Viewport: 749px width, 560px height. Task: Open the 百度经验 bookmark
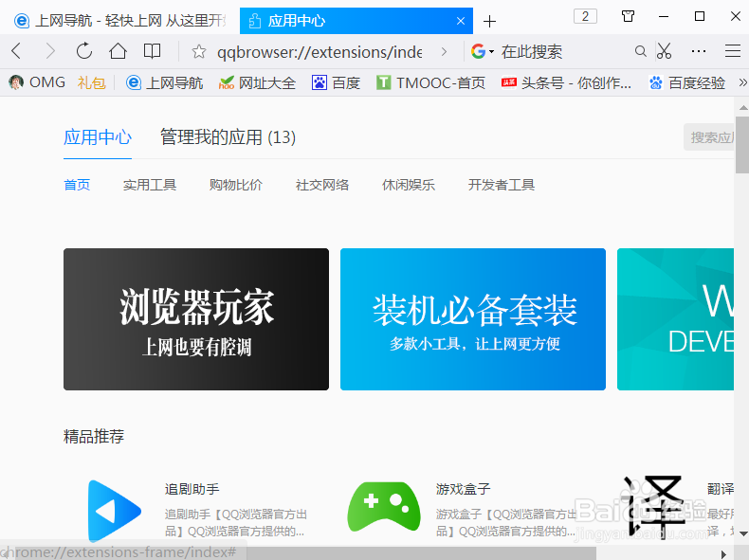coord(687,83)
